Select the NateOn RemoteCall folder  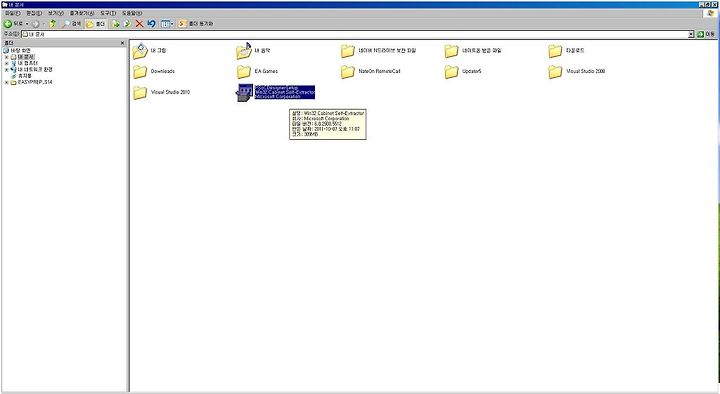(x=371, y=72)
